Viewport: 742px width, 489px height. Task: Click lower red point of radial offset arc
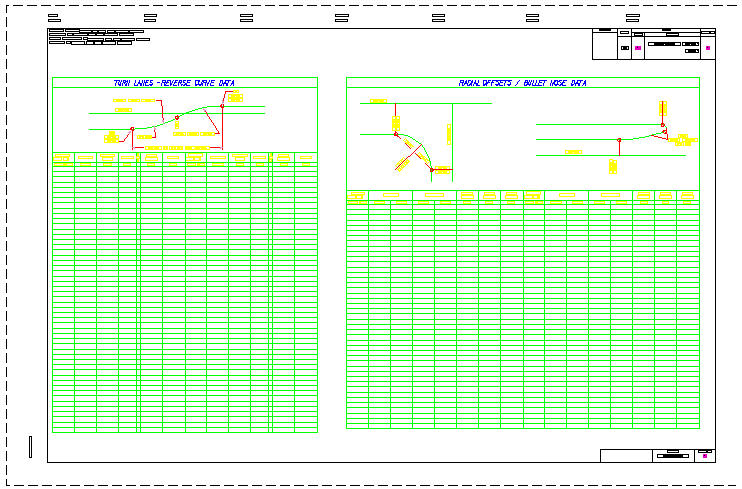point(432,169)
